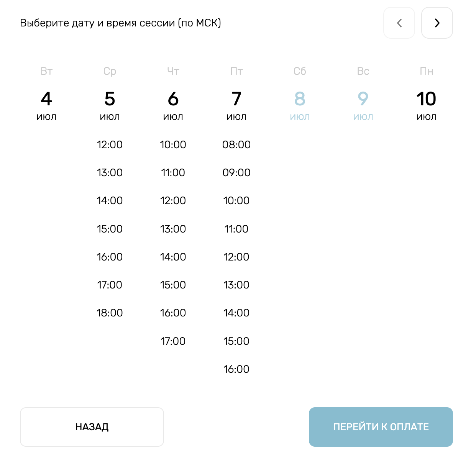
Task: Pick 11:00 slot on Friday 7 июл
Action: 236,229
